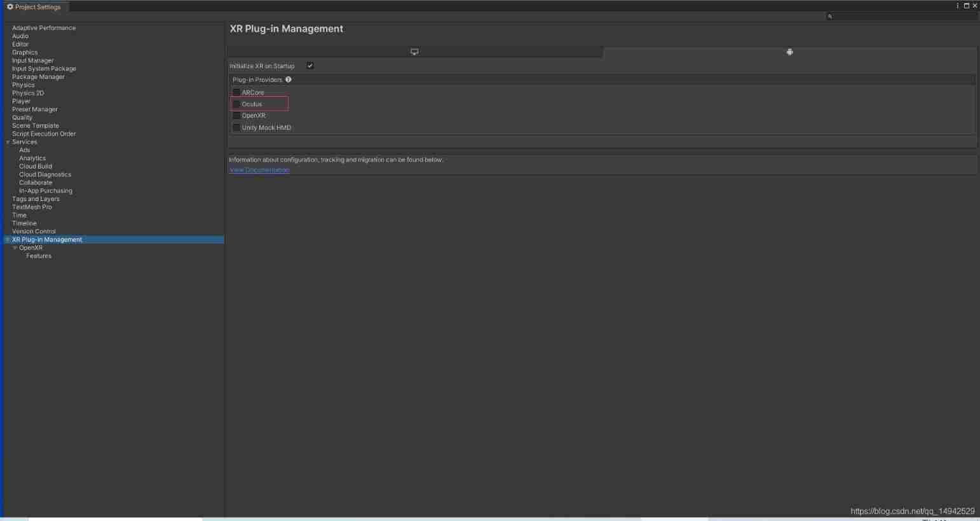This screenshot has width=980, height=521.
Task: Open Ads under Services
Action: pos(25,150)
